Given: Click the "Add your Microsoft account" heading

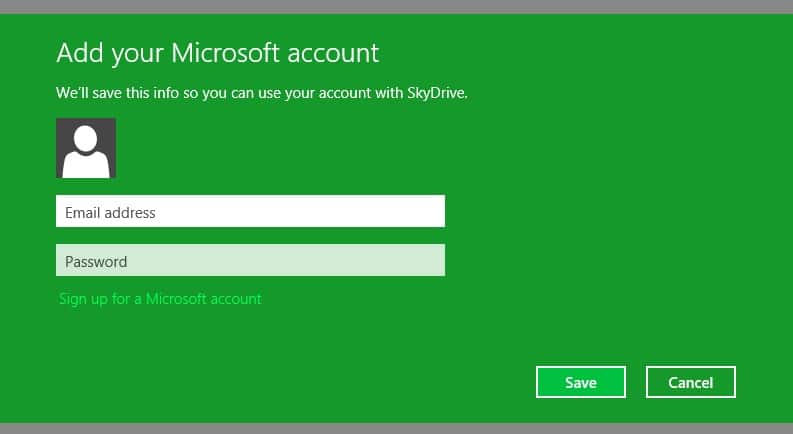Looking at the screenshot, I should click(x=218, y=53).
